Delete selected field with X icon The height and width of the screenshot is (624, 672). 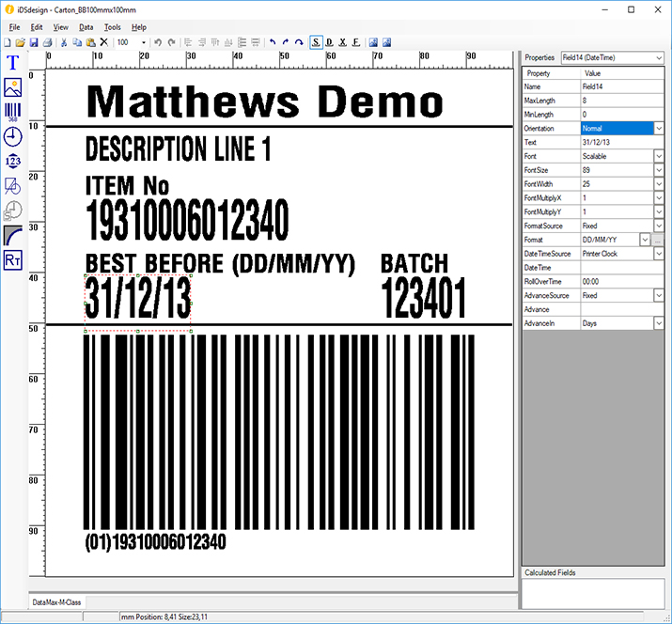[103, 42]
